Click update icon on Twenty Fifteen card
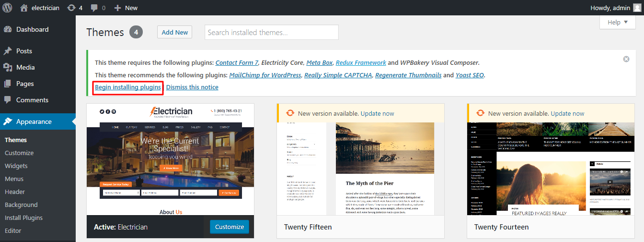Image resolution: width=644 pixels, height=242 pixels. 290,113
